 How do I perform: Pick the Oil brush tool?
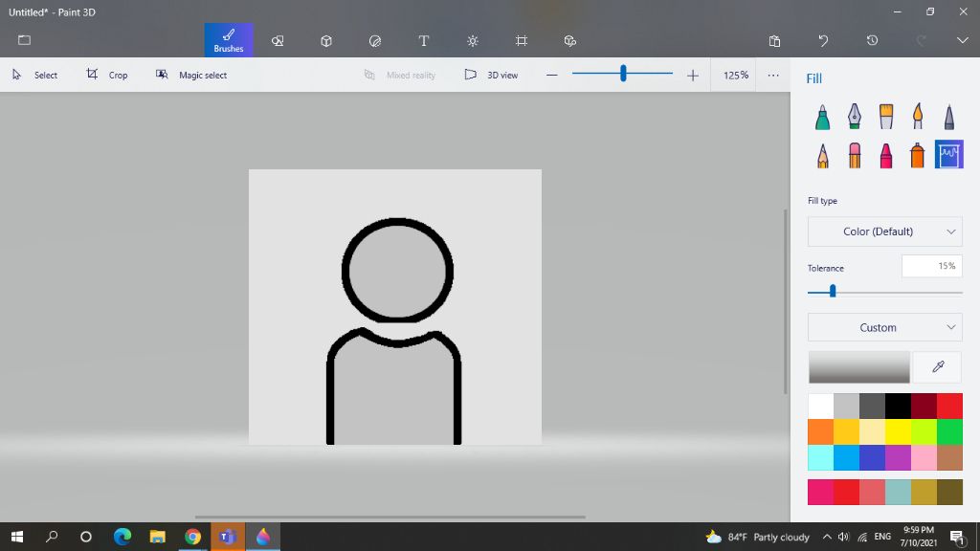(886, 115)
